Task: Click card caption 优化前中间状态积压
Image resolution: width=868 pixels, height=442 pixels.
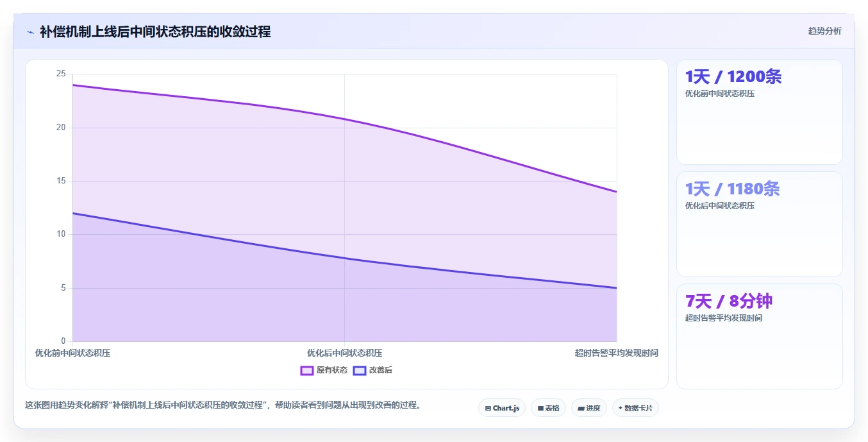Action: (x=720, y=94)
